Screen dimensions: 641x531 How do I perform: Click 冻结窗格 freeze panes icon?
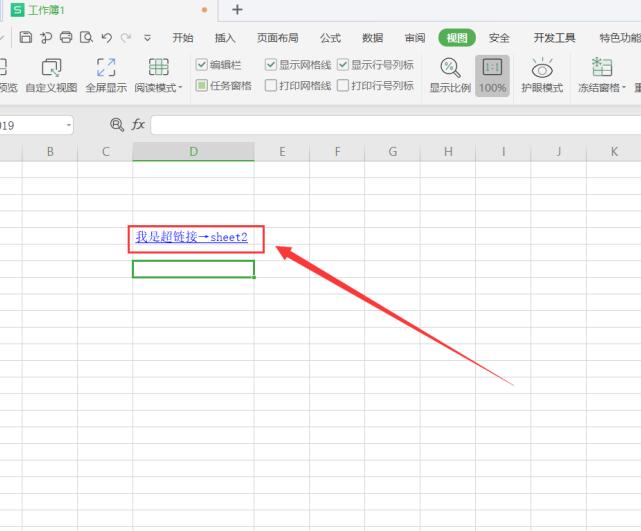coord(602,67)
